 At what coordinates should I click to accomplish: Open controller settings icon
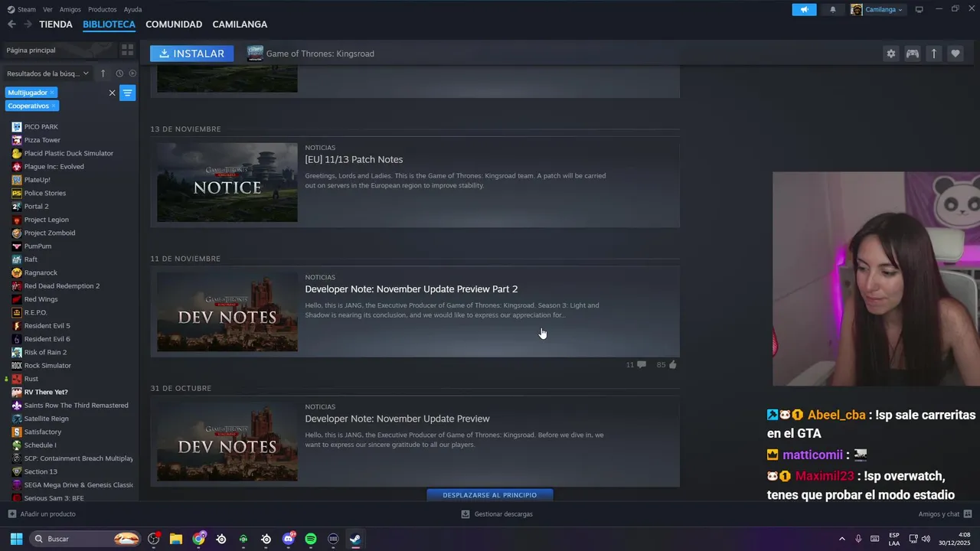tap(913, 54)
